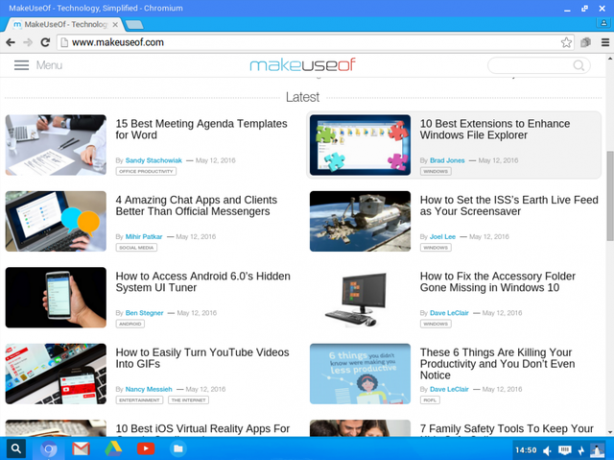The width and height of the screenshot is (614, 460).
Task: Click chat bubbles laptop thumbnail
Action: tap(56, 221)
